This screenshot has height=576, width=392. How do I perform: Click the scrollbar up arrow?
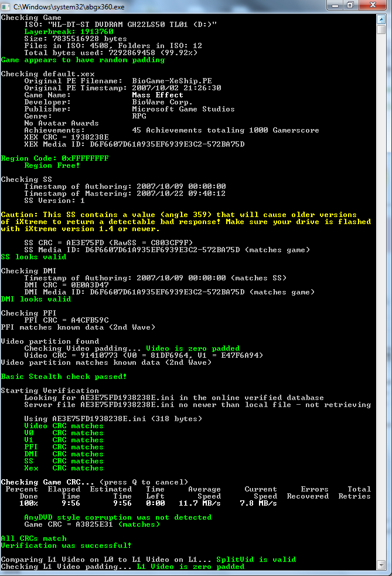(381, 19)
